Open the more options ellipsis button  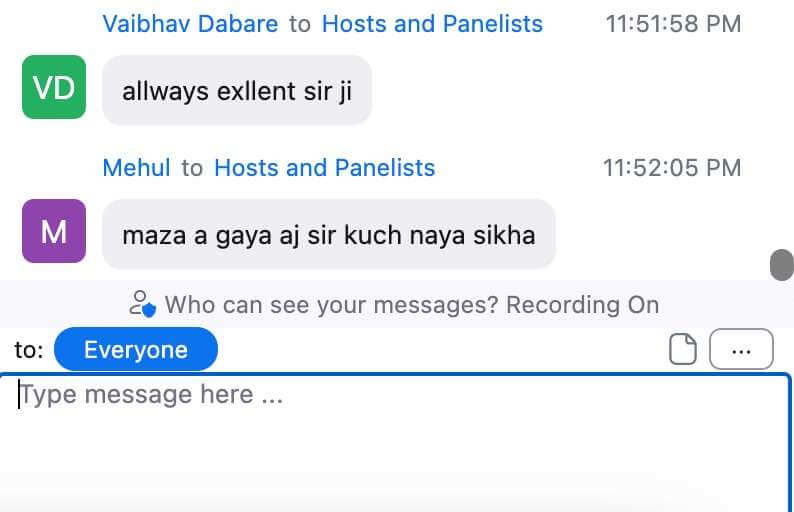741,350
